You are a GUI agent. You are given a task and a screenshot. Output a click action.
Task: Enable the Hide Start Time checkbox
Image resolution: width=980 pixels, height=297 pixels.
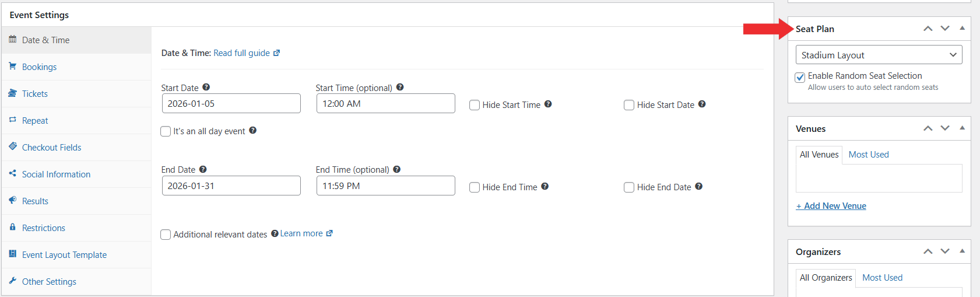pos(475,105)
